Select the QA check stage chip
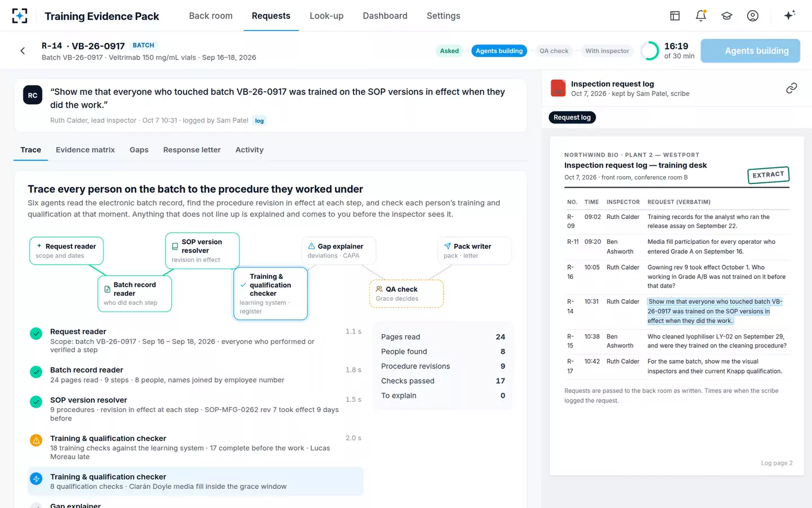 click(x=554, y=51)
